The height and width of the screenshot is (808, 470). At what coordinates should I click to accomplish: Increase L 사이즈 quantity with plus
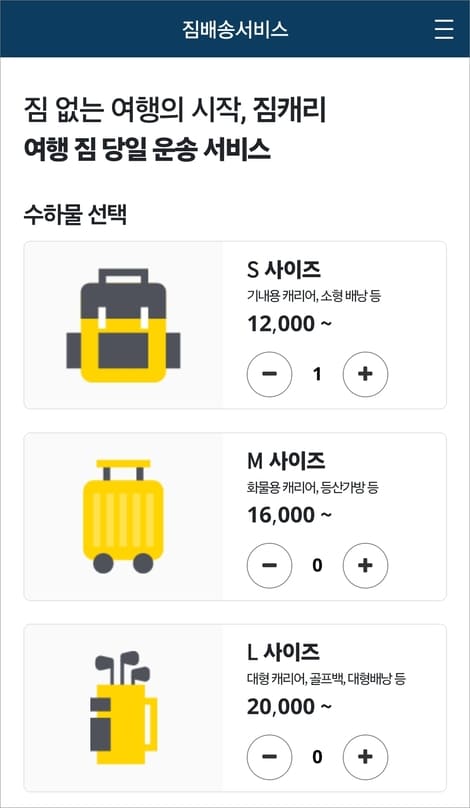(365, 757)
